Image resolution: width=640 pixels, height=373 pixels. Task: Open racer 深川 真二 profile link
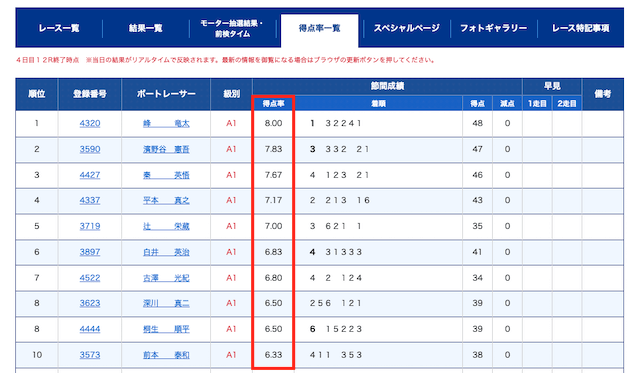point(166,303)
